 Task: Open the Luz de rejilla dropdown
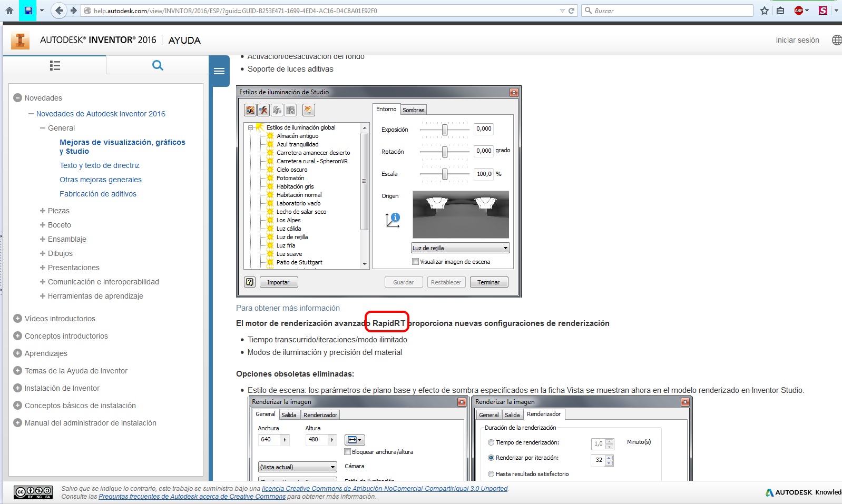[x=460, y=248]
